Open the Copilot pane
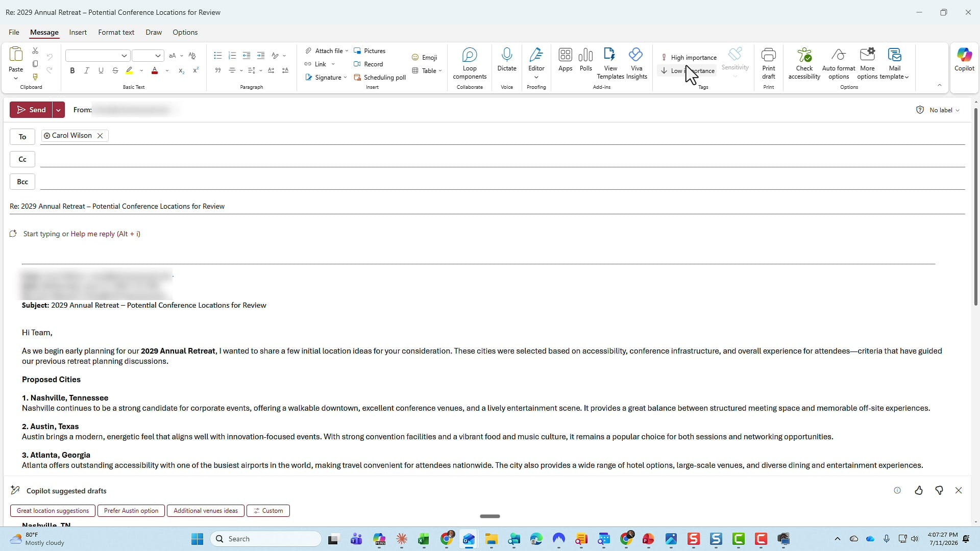 [x=964, y=60]
